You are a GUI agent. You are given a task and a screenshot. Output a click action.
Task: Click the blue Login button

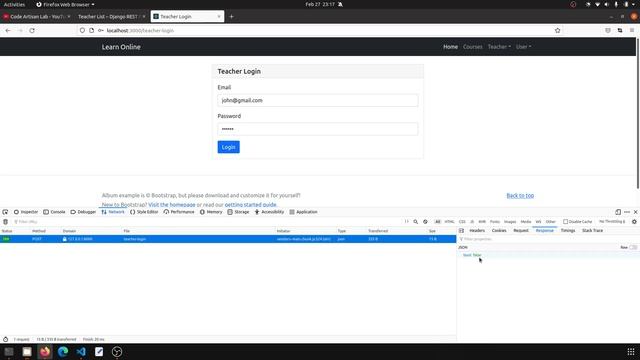(229, 147)
